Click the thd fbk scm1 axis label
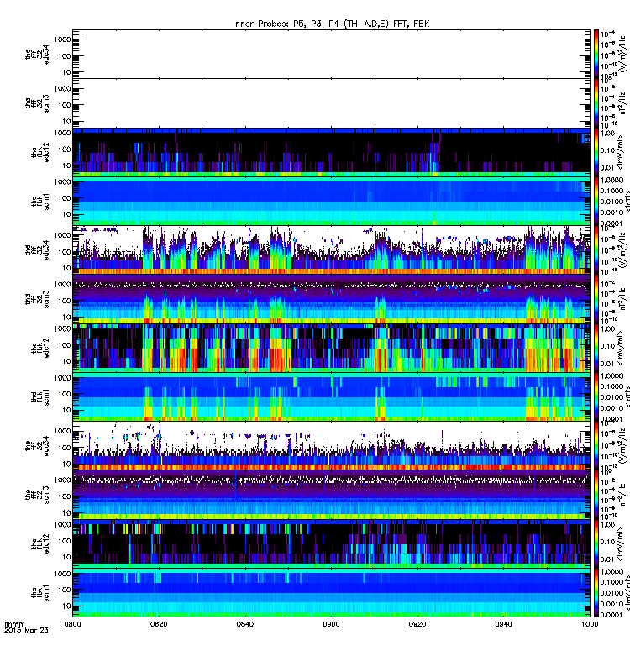The height and width of the screenshot is (672, 630). click(39, 396)
